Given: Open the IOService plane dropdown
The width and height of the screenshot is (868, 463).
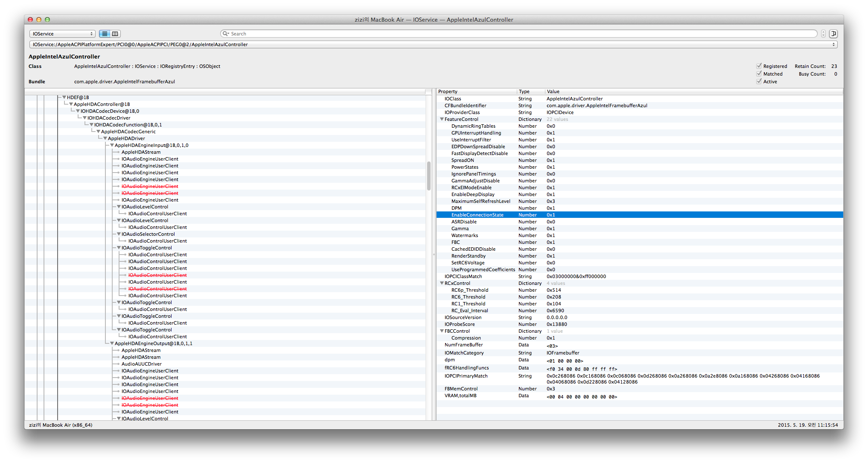Looking at the screenshot, I should pyautogui.click(x=62, y=34).
